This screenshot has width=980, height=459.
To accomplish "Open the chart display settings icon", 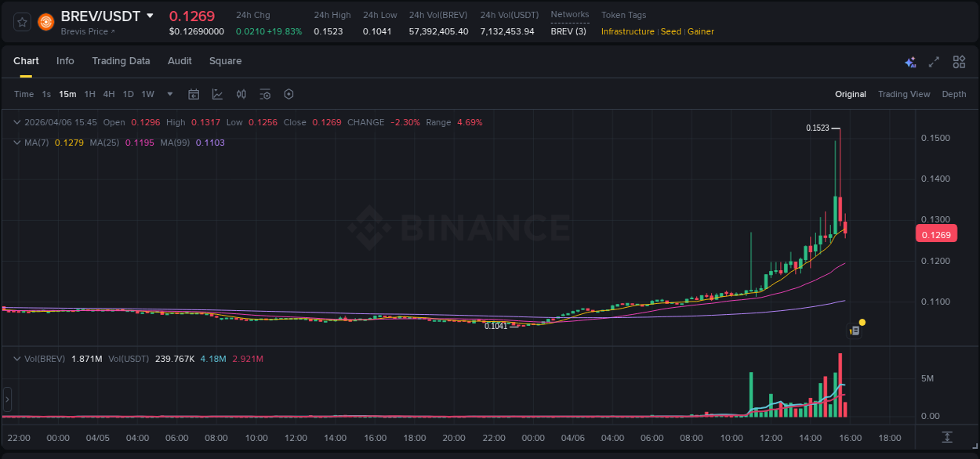I will 265,94.
